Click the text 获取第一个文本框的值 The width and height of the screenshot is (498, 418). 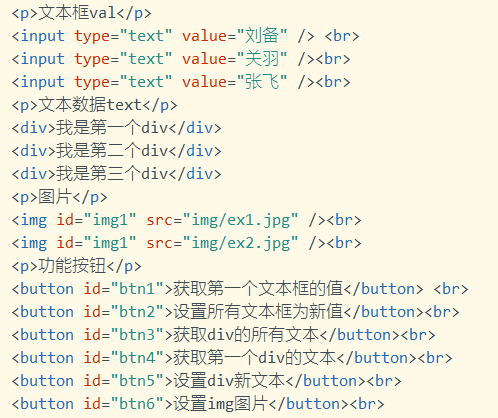258,289
